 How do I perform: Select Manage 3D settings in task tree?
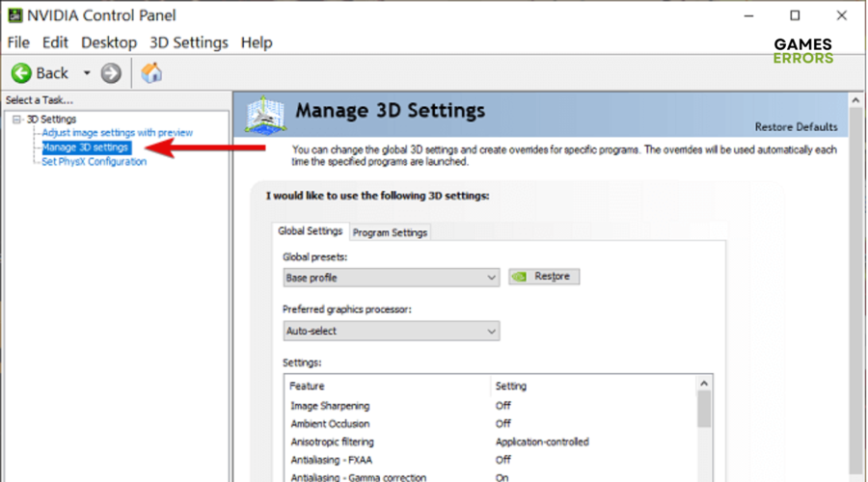click(85, 147)
